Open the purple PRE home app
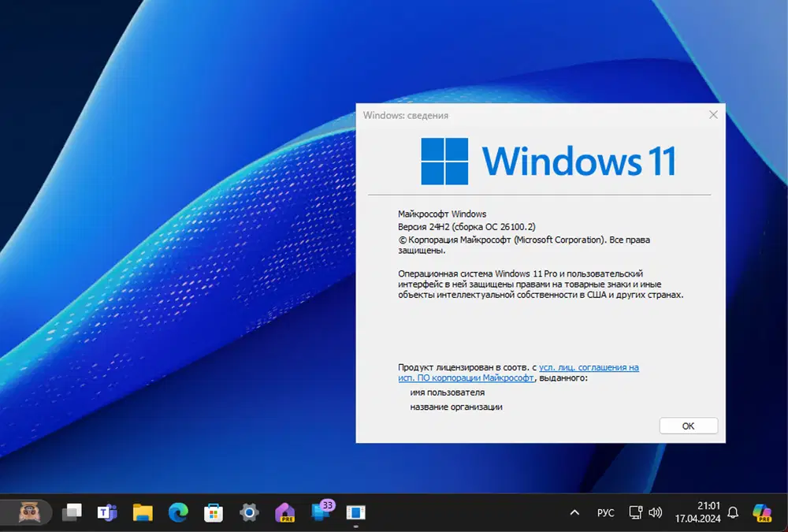The width and height of the screenshot is (788, 532). coord(284,512)
